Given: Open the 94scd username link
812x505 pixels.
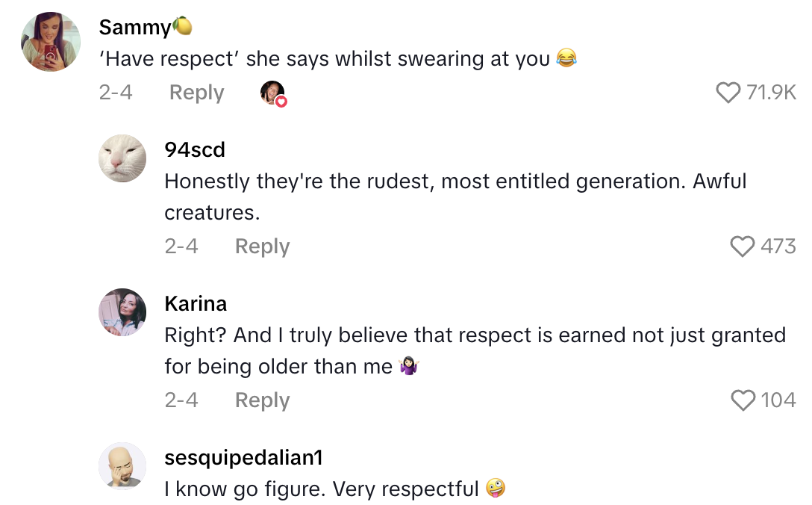Looking at the screenshot, I should tap(195, 149).
